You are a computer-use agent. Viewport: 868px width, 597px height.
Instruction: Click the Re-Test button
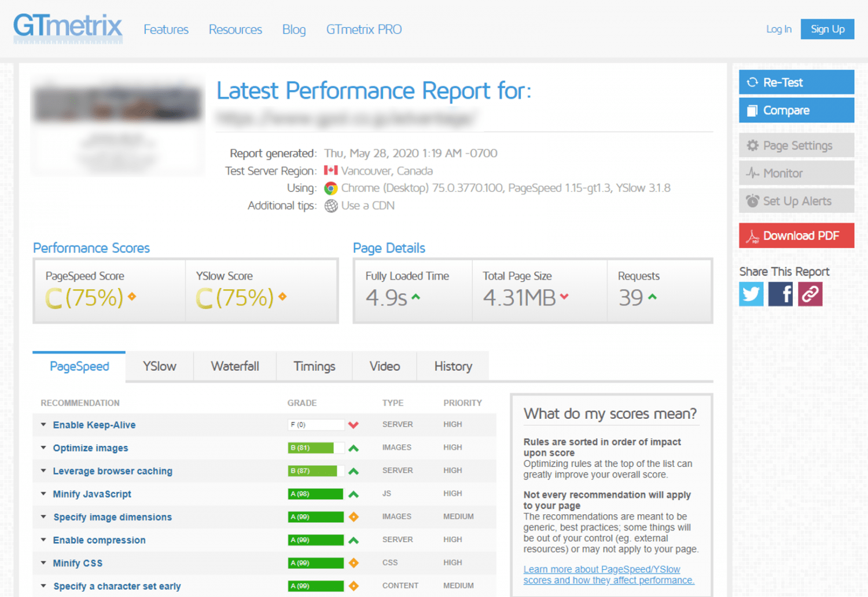point(796,82)
